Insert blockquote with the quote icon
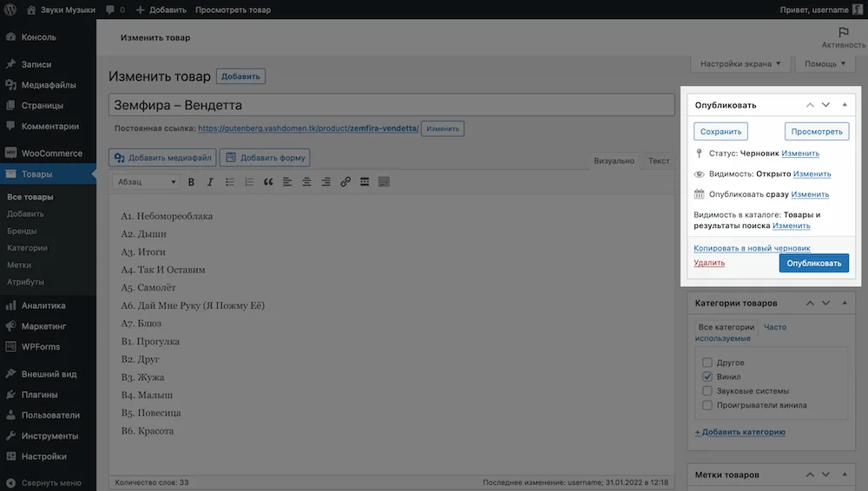This screenshot has width=868, height=491. [x=268, y=182]
